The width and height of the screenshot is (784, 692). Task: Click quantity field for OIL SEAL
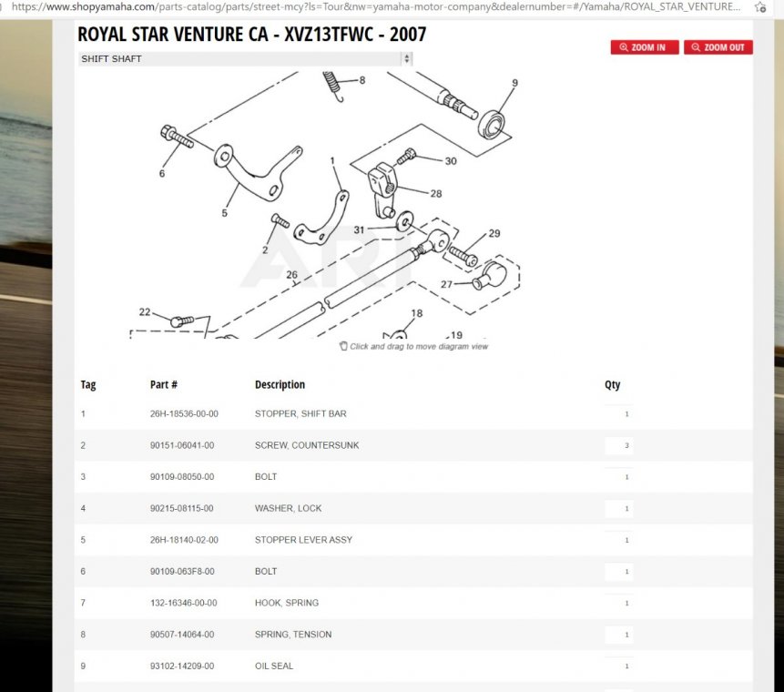point(619,667)
